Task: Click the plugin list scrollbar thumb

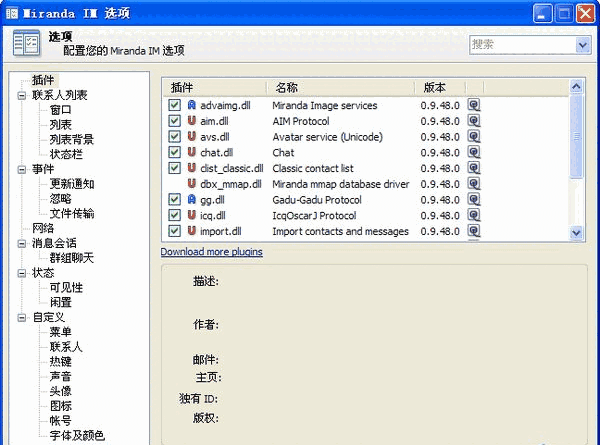Action: [576, 136]
